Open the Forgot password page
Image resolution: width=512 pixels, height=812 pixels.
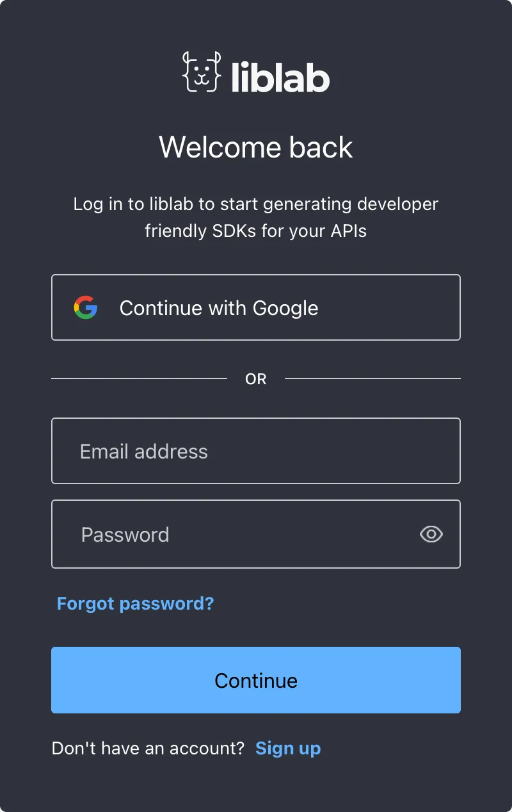[135, 603]
